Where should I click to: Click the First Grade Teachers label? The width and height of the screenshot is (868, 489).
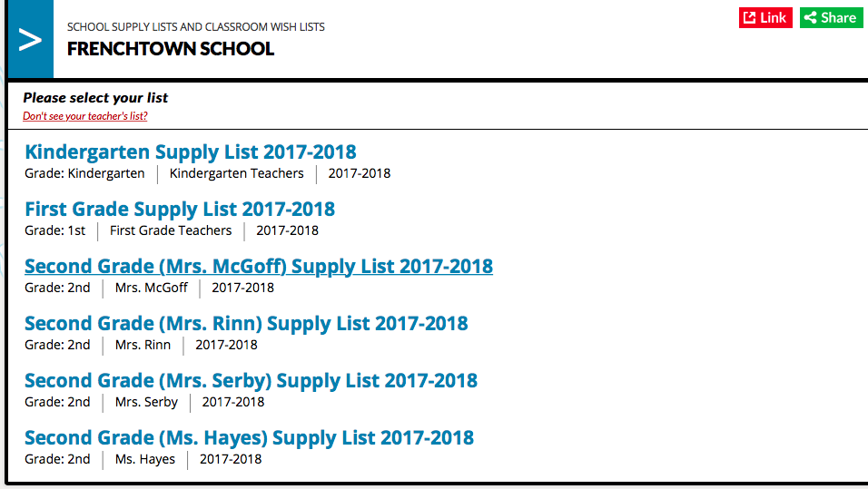[x=171, y=230]
